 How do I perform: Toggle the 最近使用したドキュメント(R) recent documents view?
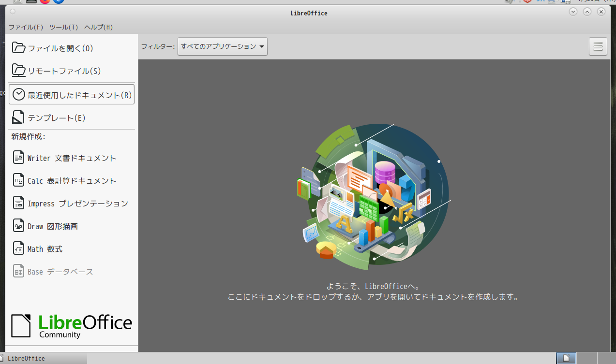pyautogui.click(x=72, y=94)
